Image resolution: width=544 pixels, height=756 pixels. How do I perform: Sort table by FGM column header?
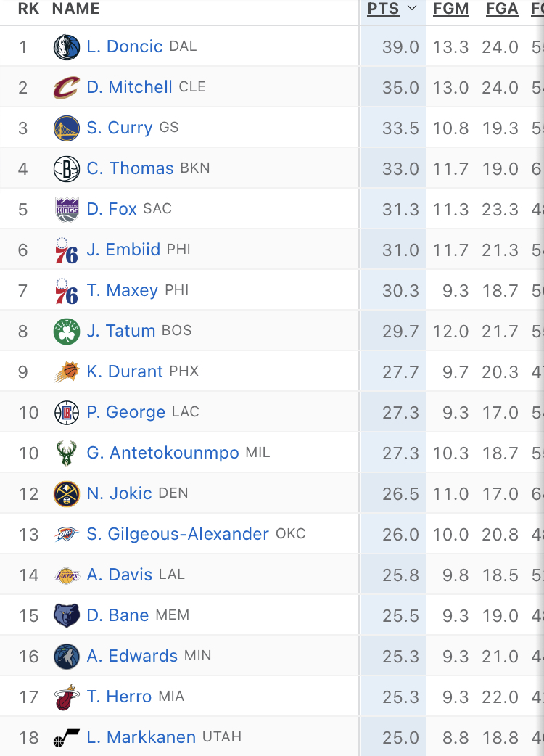click(x=450, y=9)
